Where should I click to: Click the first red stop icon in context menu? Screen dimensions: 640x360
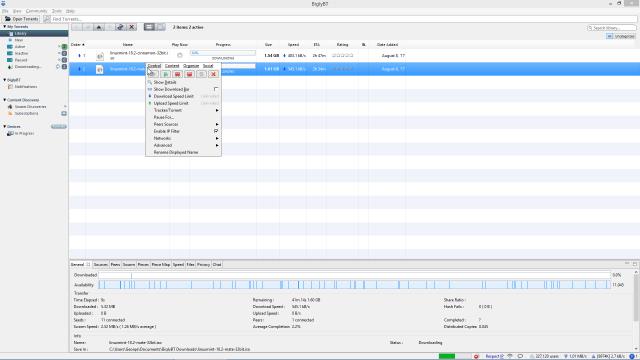[178, 74]
